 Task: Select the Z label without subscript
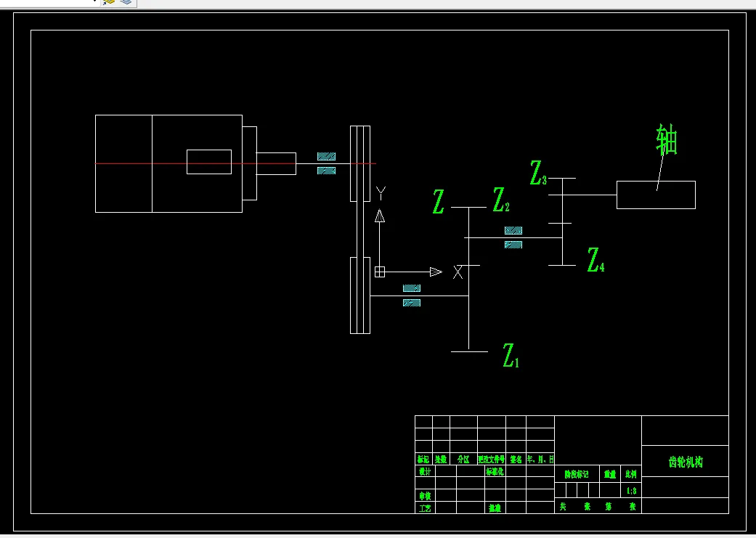pos(438,202)
